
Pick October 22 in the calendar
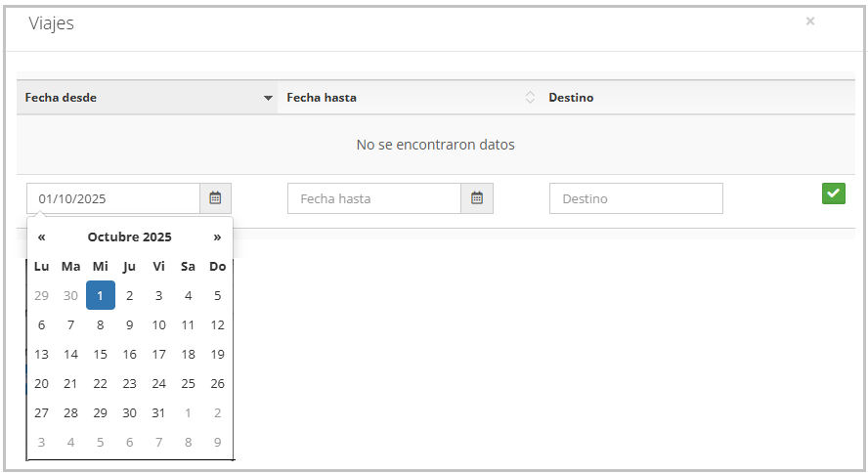100,384
